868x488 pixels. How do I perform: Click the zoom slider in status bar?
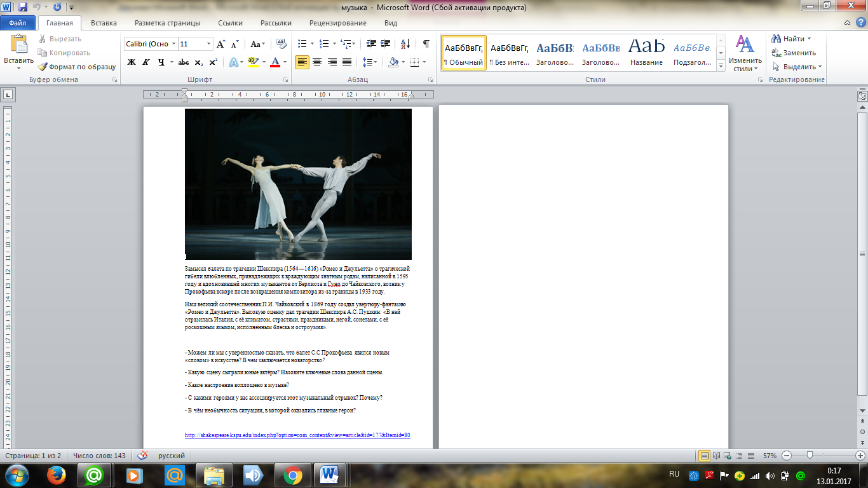[810, 456]
